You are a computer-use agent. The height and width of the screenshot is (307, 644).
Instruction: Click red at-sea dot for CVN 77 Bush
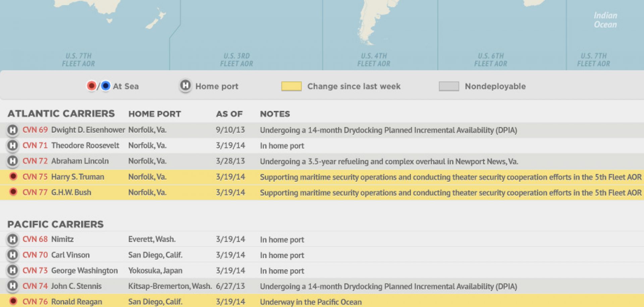pyautogui.click(x=13, y=192)
